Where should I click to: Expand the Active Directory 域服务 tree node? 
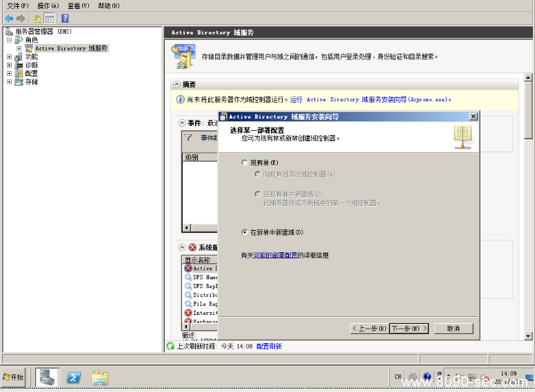point(19,48)
